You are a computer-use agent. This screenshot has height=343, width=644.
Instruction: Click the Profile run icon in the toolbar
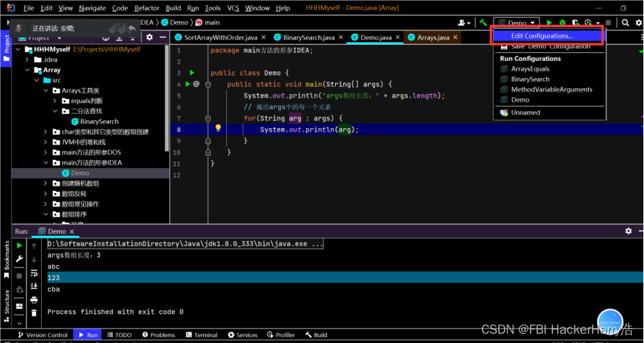(x=588, y=22)
